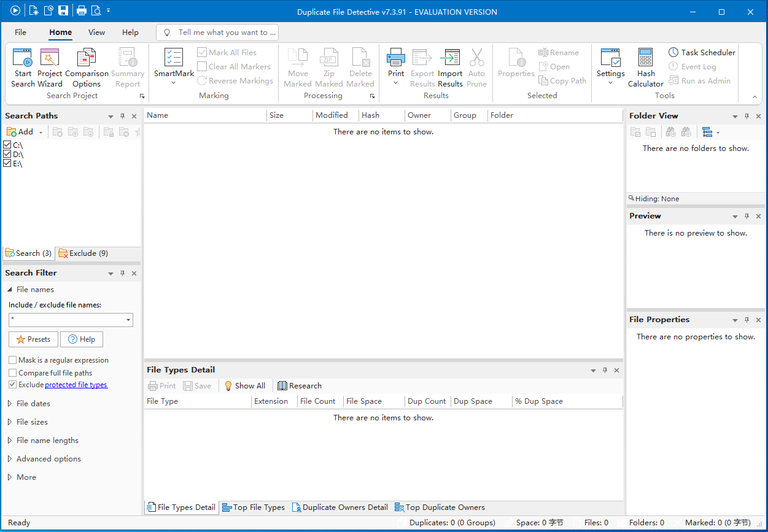Collapse the ribbon with the chevron arrow
Viewport: 768px width, 532px height.
[754, 97]
